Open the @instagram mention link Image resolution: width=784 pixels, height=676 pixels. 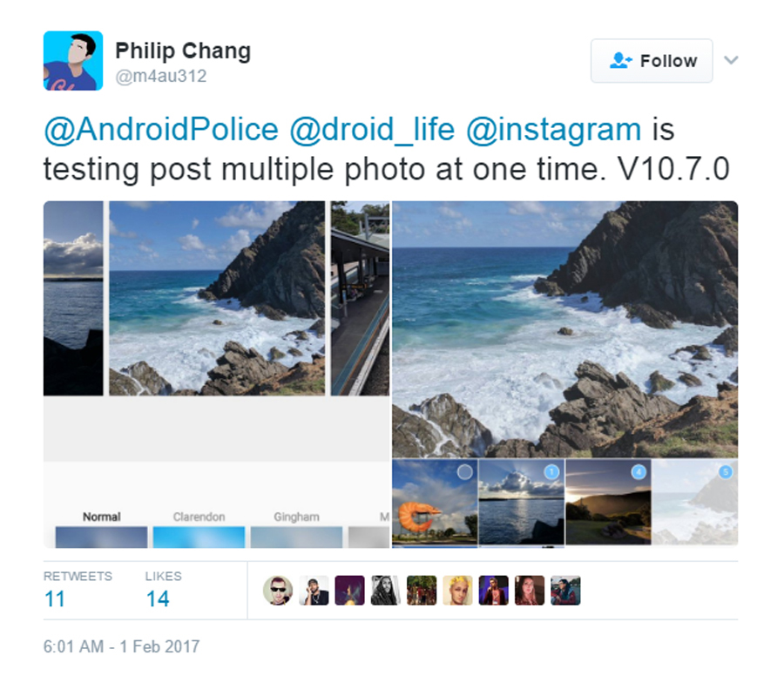tap(553, 129)
